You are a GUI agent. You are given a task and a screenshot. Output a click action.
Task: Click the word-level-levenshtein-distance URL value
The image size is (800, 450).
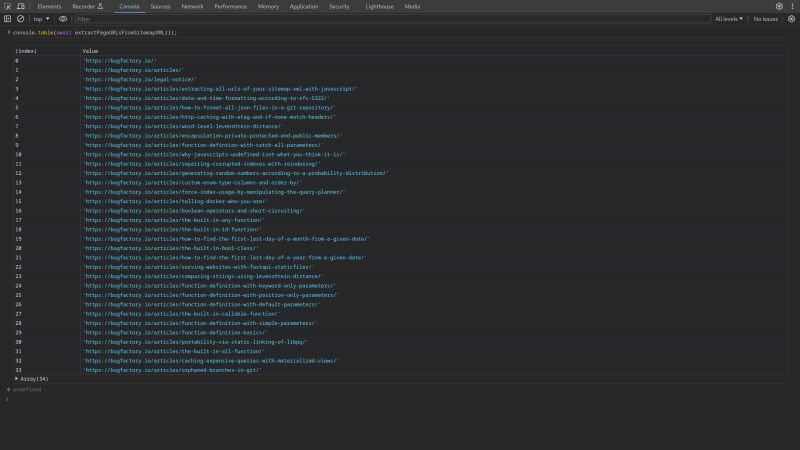pos(183,126)
